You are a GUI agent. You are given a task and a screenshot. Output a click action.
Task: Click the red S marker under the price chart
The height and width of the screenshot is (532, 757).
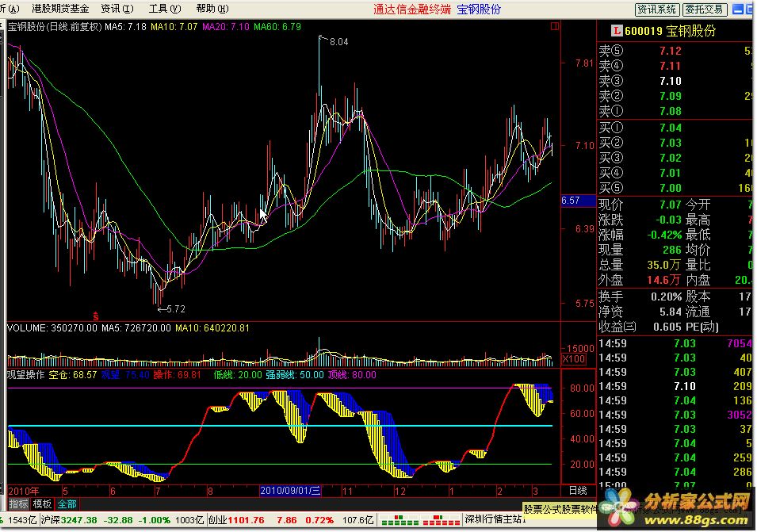pos(96,316)
